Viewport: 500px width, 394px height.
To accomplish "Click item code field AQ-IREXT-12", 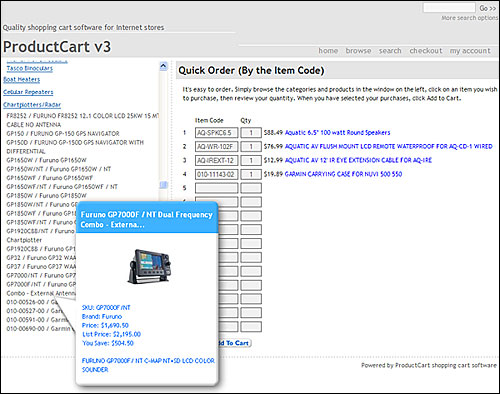I will [x=217, y=160].
